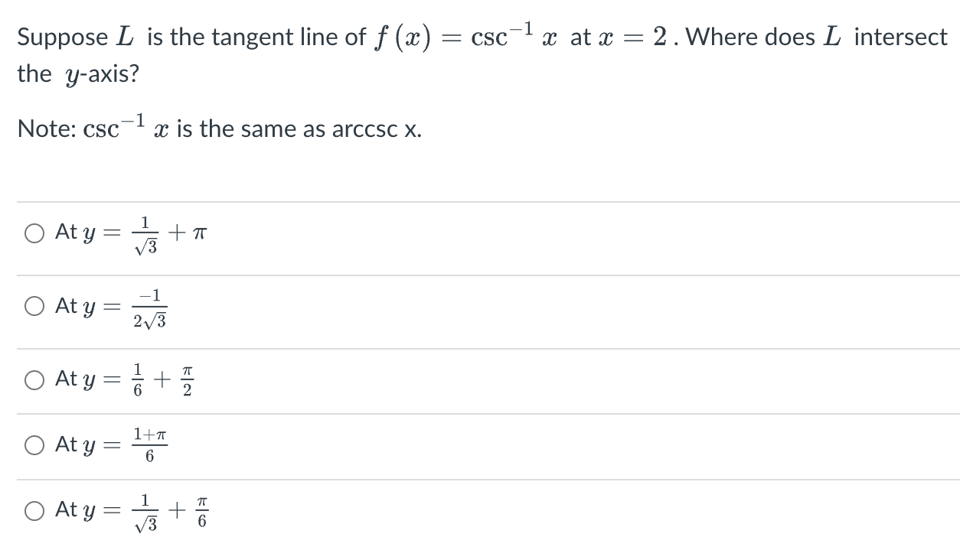Image resolution: width=960 pixels, height=560 pixels.
Task: Click the note about csc⁻¹ x
Action: [217, 127]
